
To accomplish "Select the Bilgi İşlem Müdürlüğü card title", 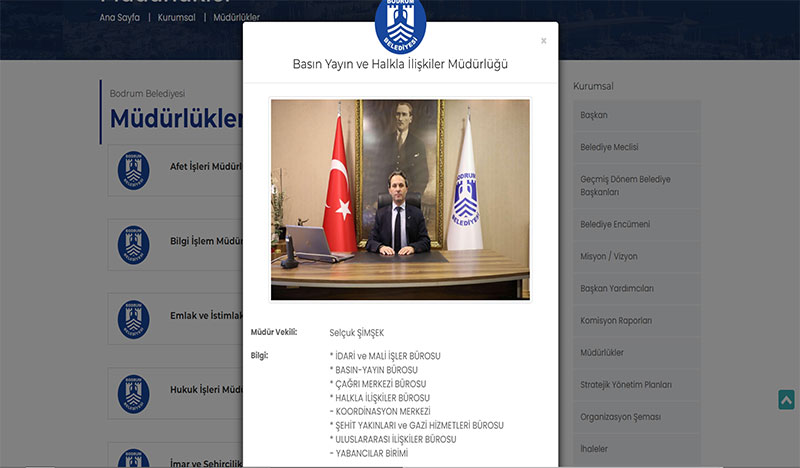I will tap(206, 241).
